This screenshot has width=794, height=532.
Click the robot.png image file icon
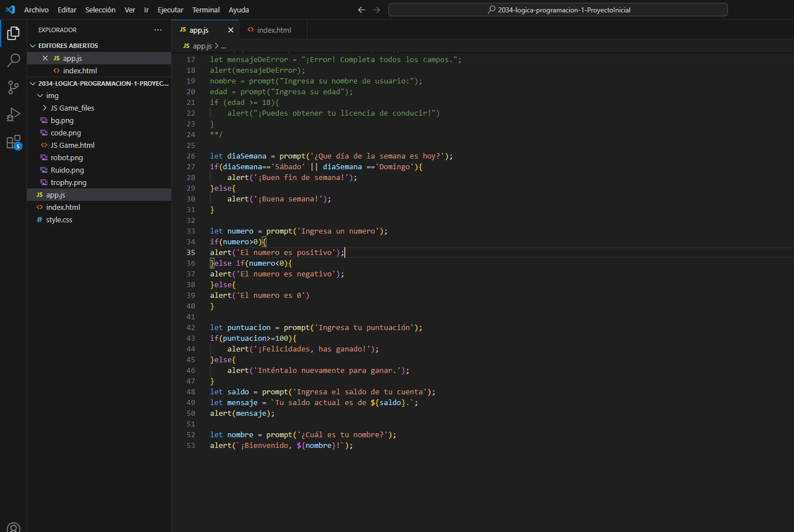(44, 157)
